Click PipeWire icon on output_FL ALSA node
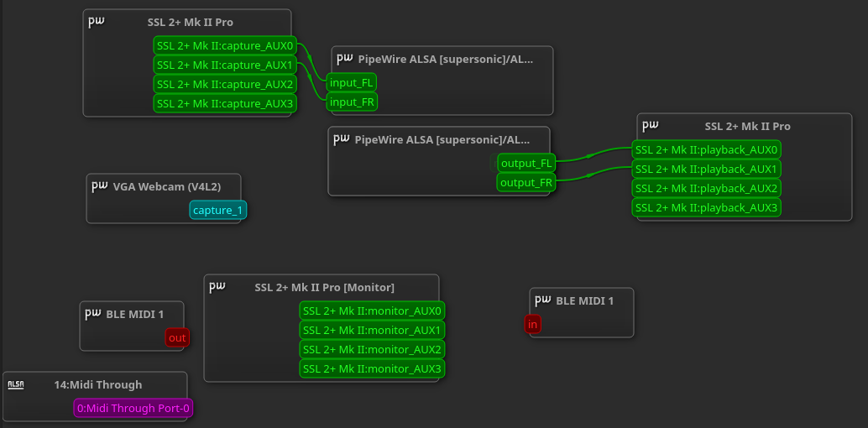Image resolution: width=868 pixels, height=428 pixels. click(341, 138)
